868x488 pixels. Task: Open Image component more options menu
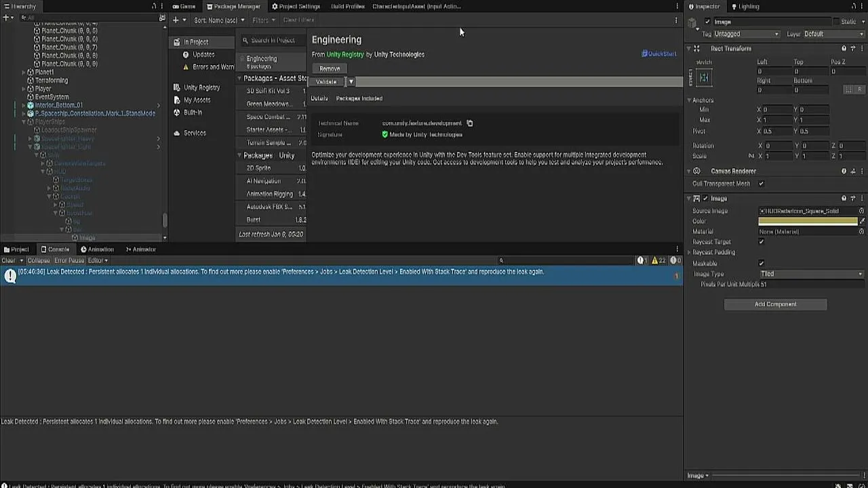point(861,199)
